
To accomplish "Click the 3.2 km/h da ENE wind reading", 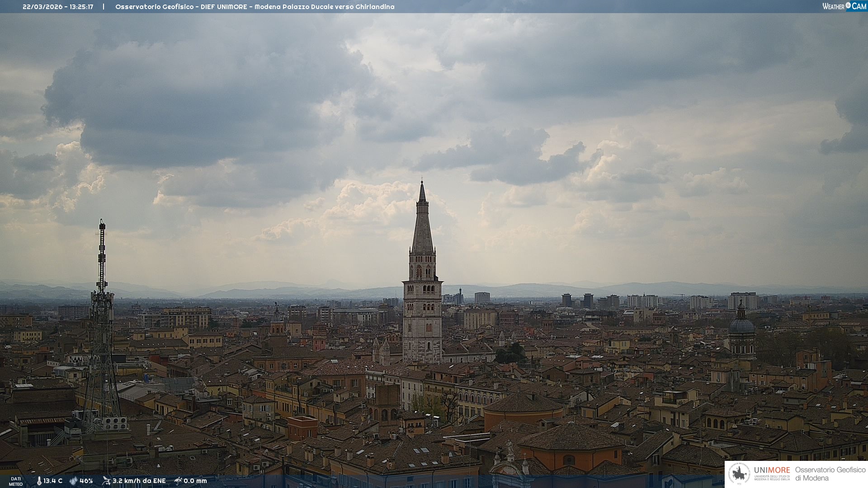I will click(x=139, y=481).
